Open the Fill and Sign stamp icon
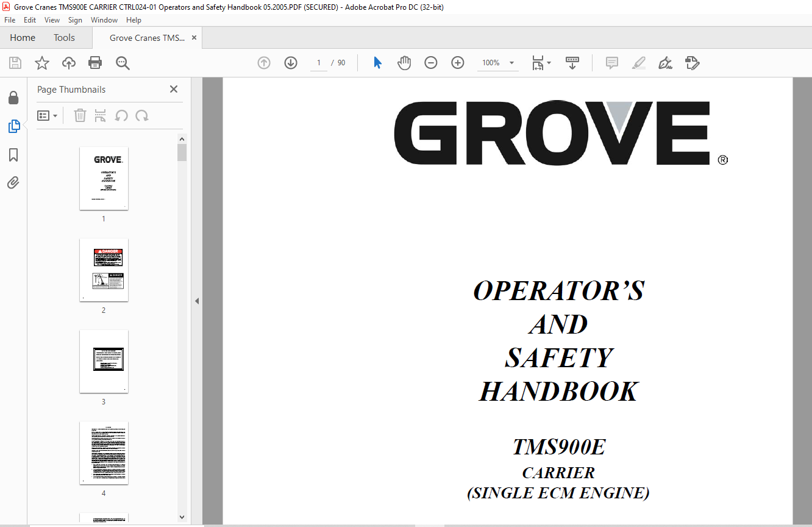812x527 pixels. point(692,63)
